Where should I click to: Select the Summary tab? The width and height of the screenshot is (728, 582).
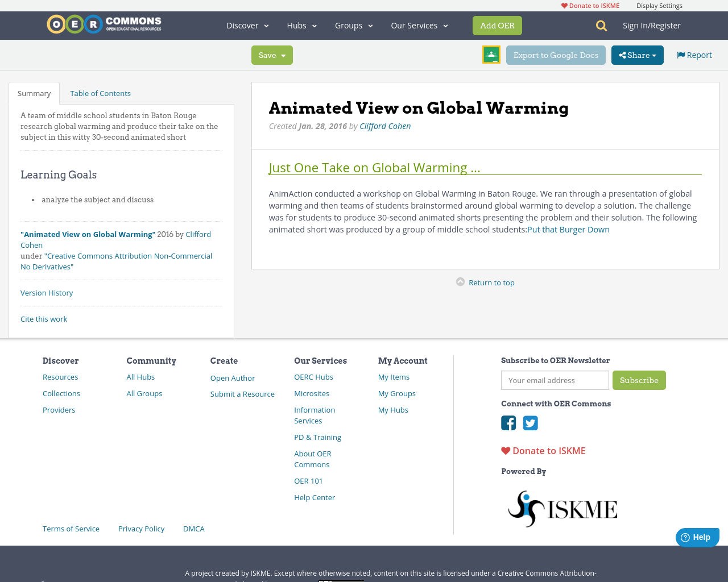click(34, 93)
